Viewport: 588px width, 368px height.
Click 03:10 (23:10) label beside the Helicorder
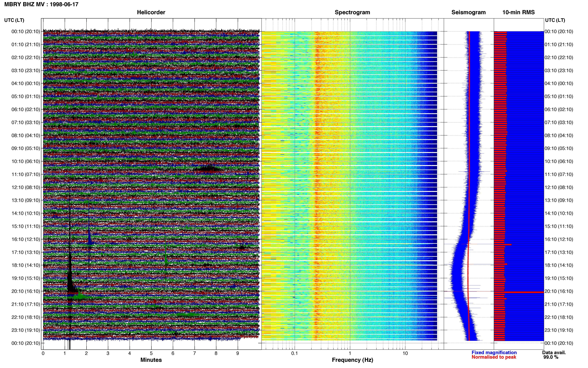(26, 71)
